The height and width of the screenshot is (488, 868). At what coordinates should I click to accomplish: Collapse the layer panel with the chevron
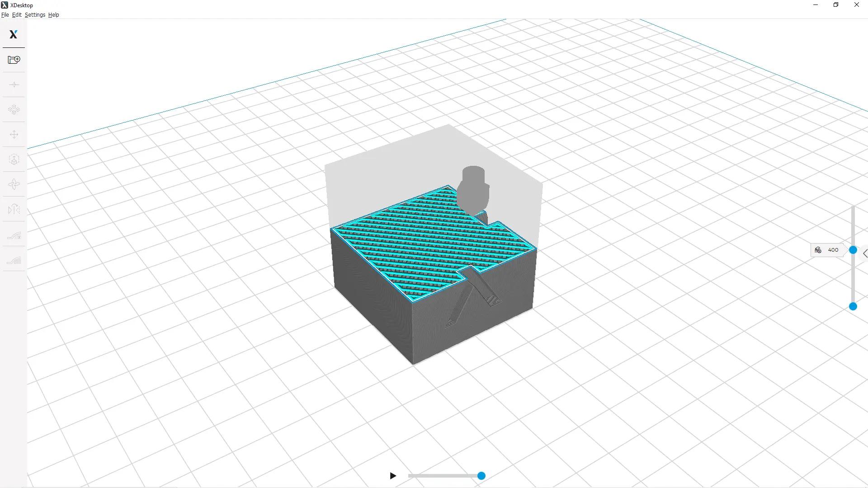pos(865,253)
